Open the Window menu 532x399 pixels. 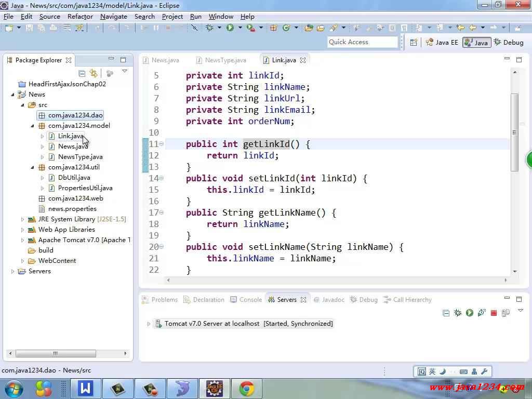pyautogui.click(x=221, y=17)
